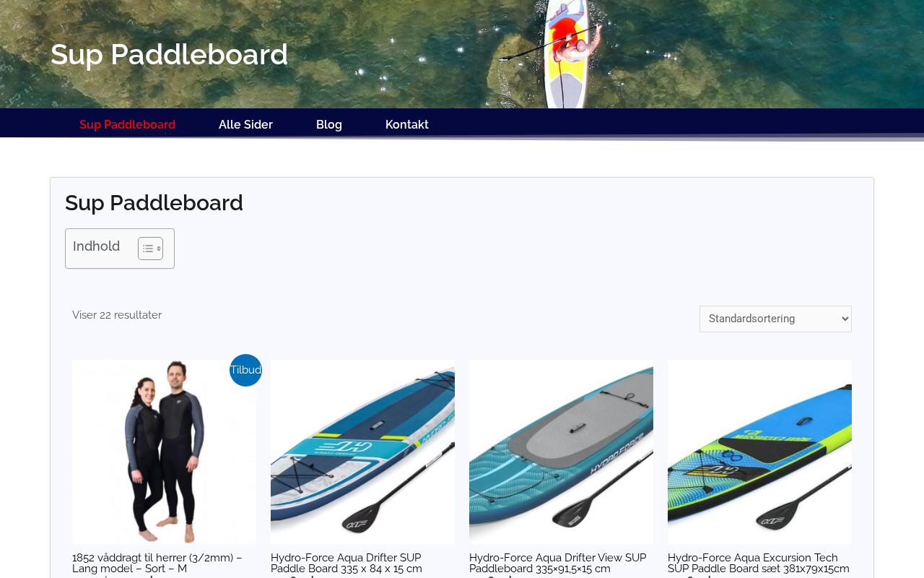The image size is (924, 578).
Task: Open the Aqua Excursion Tech board image
Action: (759, 452)
